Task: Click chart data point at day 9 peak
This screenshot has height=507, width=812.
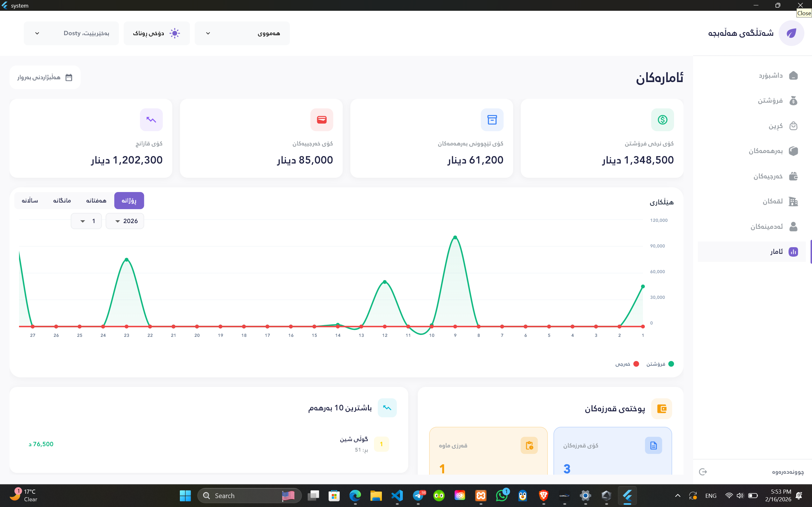Action: click(x=455, y=237)
